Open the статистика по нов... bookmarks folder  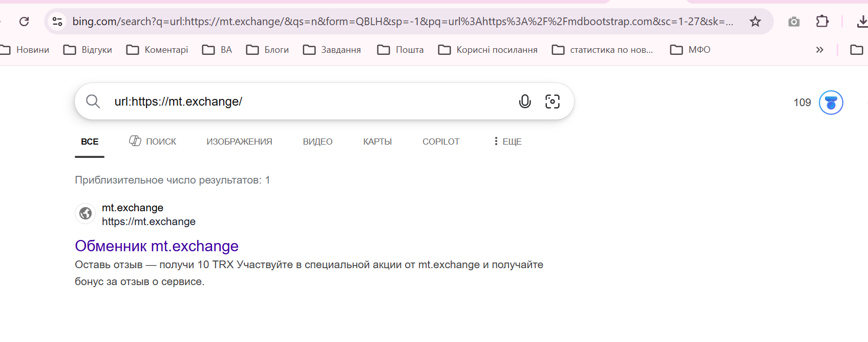click(x=602, y=50)
